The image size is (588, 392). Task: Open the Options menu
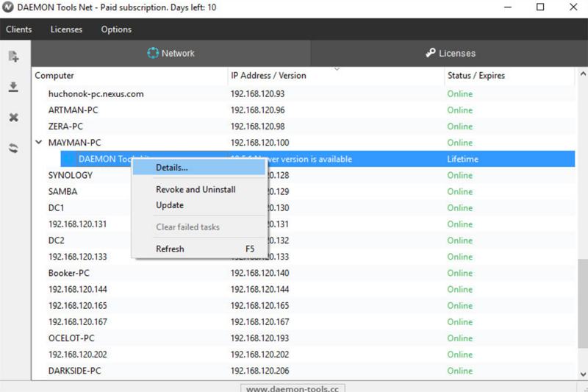coord(116,29)
